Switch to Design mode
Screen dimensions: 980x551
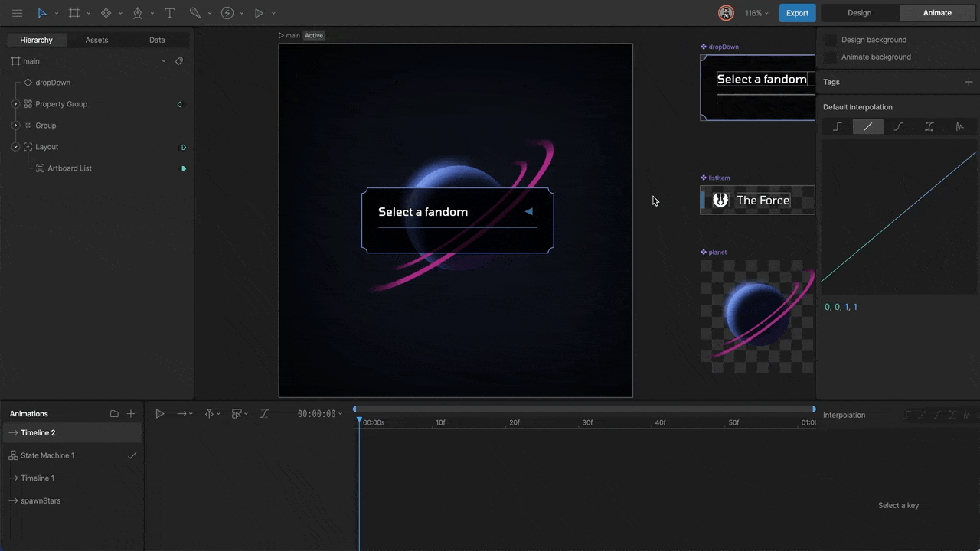859,13
